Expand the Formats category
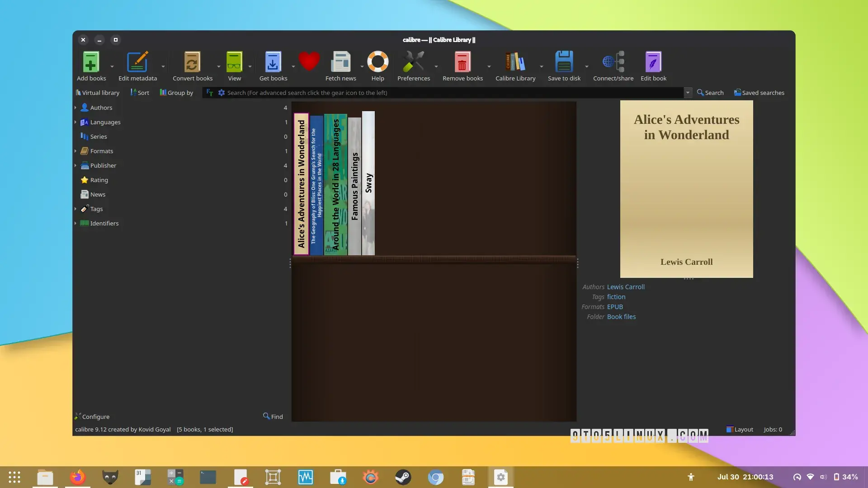 [75, 151]
